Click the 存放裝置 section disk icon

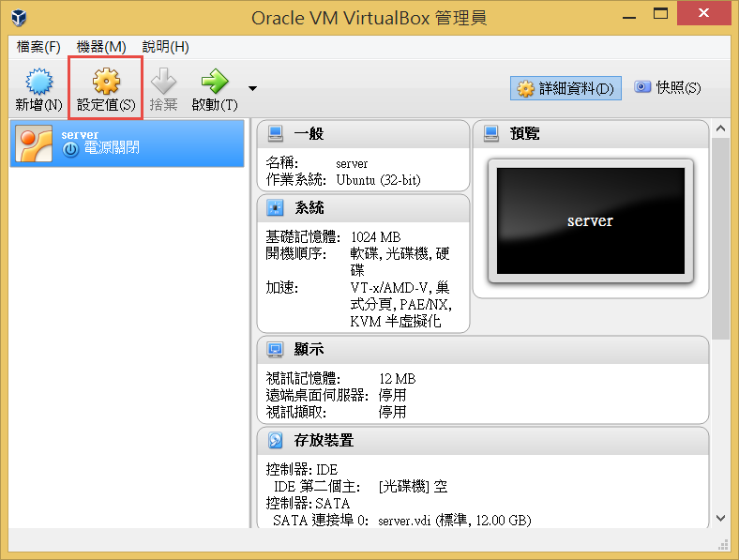(275, 440)
